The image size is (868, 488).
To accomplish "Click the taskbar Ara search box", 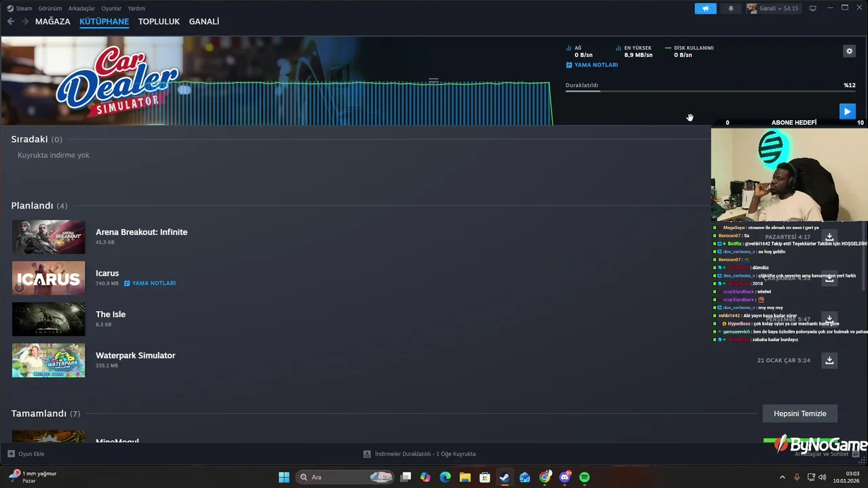I will click(346, 477).
